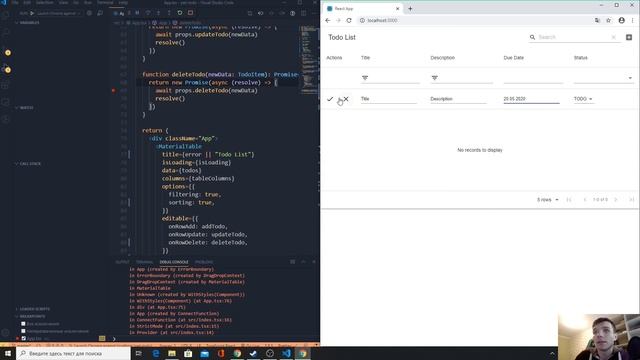Viewport: 640px width, 360px height.
Task: Confirm the new todo row with checkmark
Action: (x=330, y=99)
